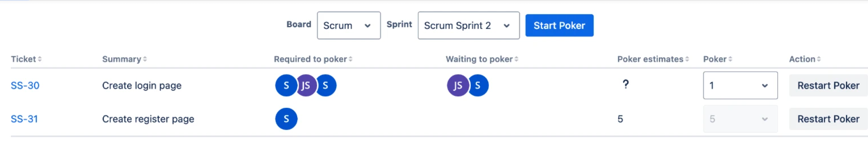868x147 pixels.
Task: Click the Start Poker button
Action: tap(559, 26)
